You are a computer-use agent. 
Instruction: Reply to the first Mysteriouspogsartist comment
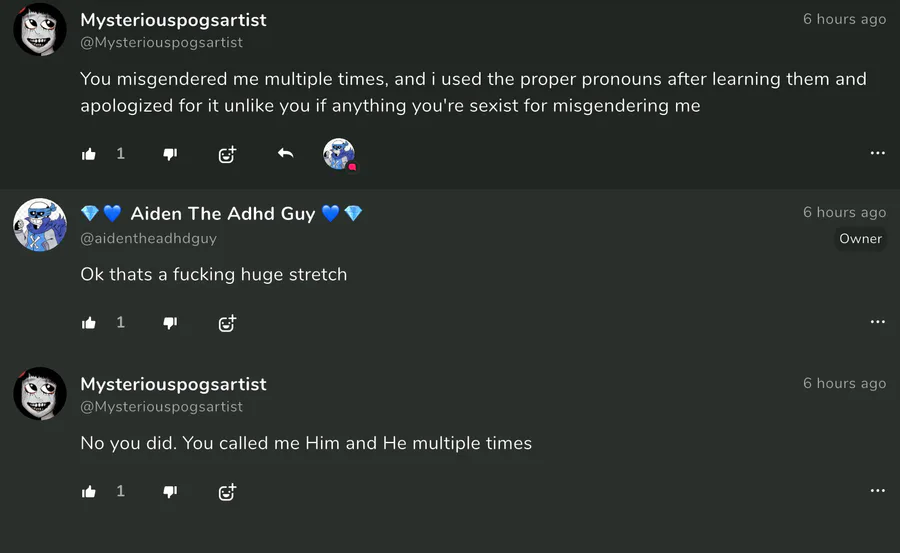285,153
